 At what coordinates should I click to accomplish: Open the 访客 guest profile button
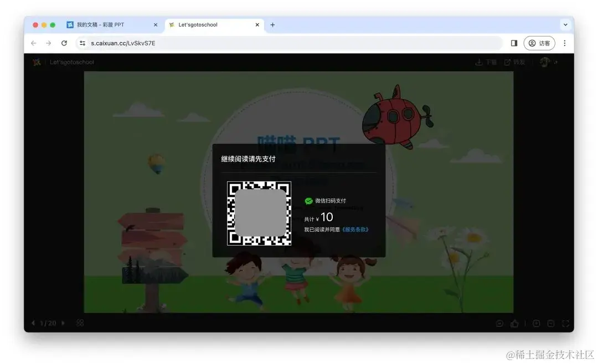pyautogui.click(x=539, y=43)
